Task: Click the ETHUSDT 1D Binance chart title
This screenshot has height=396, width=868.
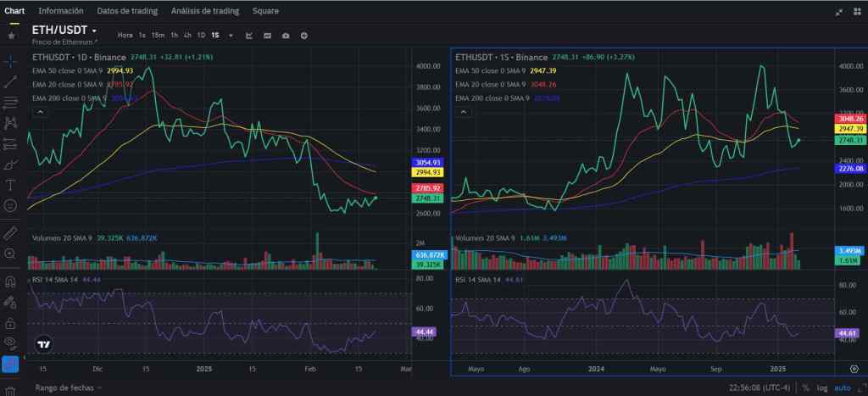Action: [79, 57]
